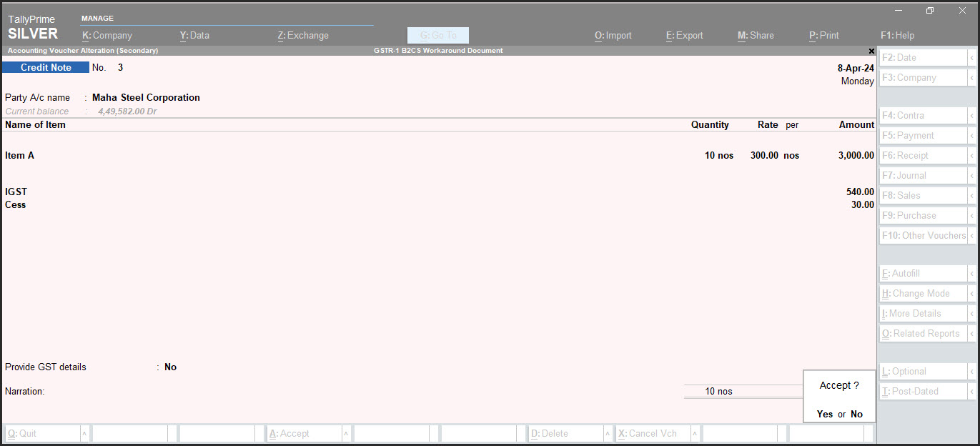Open the K: Company menu
This screenshot has height=446, width=980.
click(x=107, y=35)
